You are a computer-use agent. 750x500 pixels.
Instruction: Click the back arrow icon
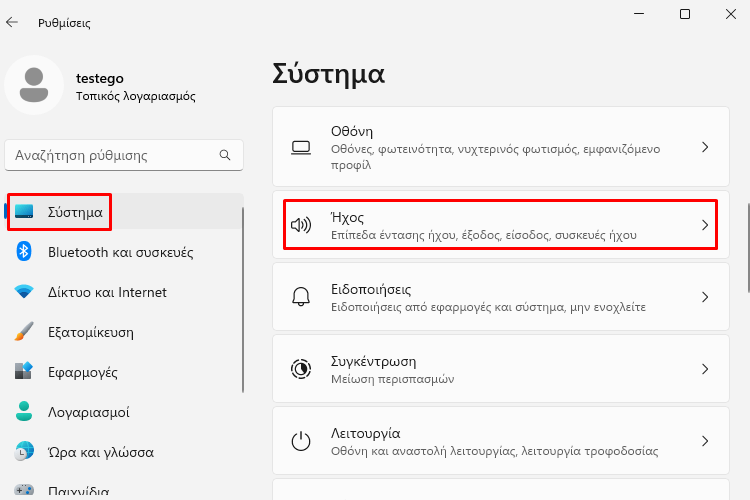tap(12, 22)
